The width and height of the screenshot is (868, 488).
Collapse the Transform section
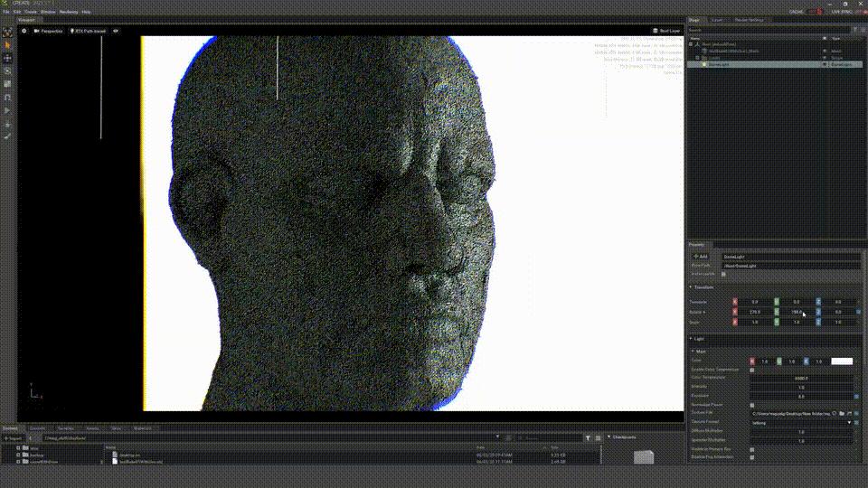(x=691, y=287)
